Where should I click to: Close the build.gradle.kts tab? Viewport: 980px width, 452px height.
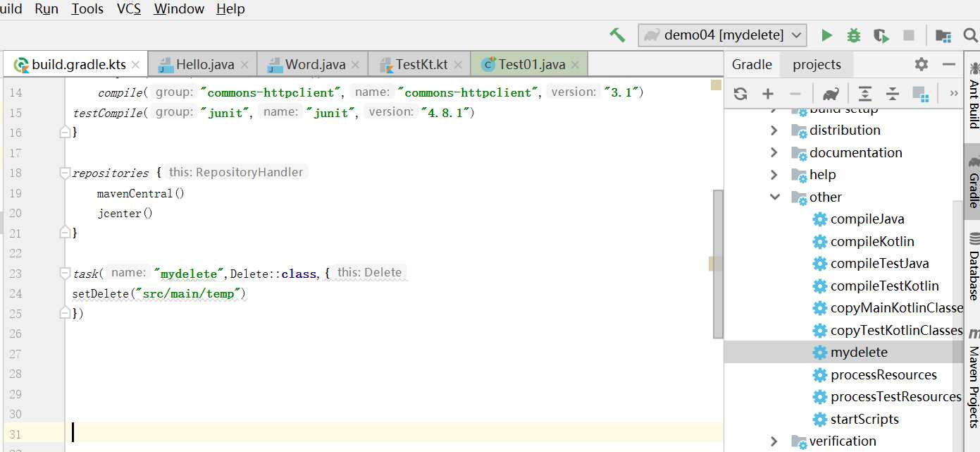(x=137, y=65)
